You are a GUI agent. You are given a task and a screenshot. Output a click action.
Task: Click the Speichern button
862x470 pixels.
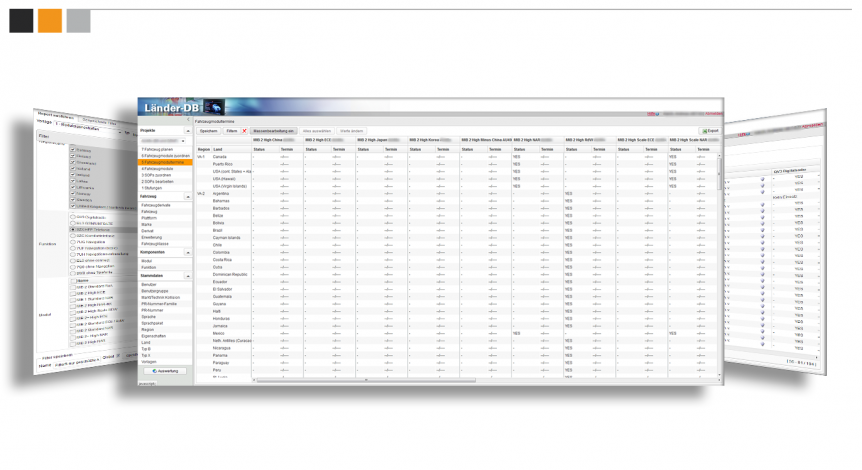coord(208,131)
